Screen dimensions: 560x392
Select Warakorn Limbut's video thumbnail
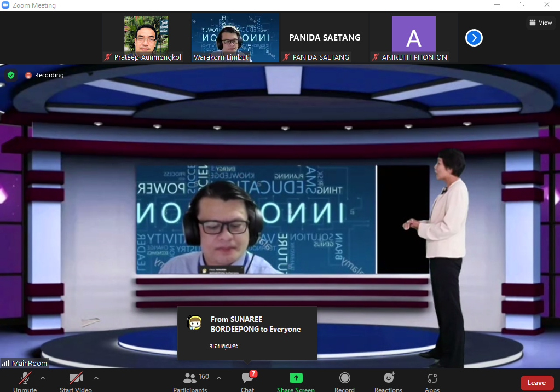pos(235,36)
